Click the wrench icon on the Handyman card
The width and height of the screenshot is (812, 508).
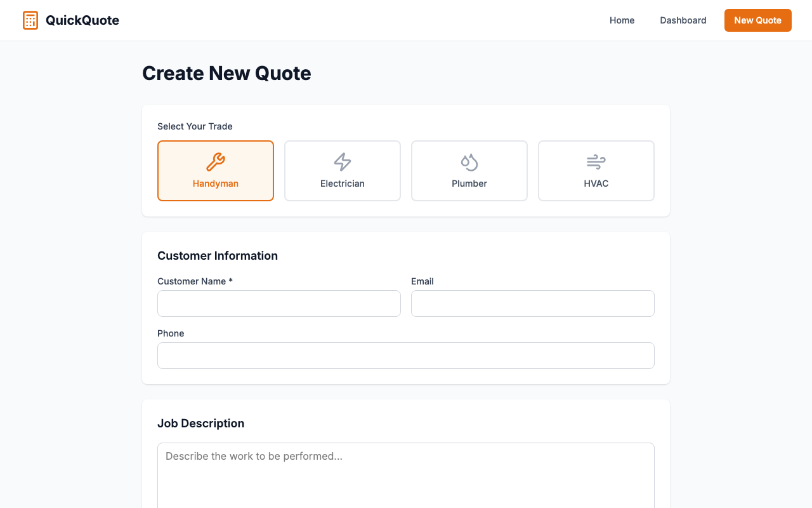(x=216, y=161)
